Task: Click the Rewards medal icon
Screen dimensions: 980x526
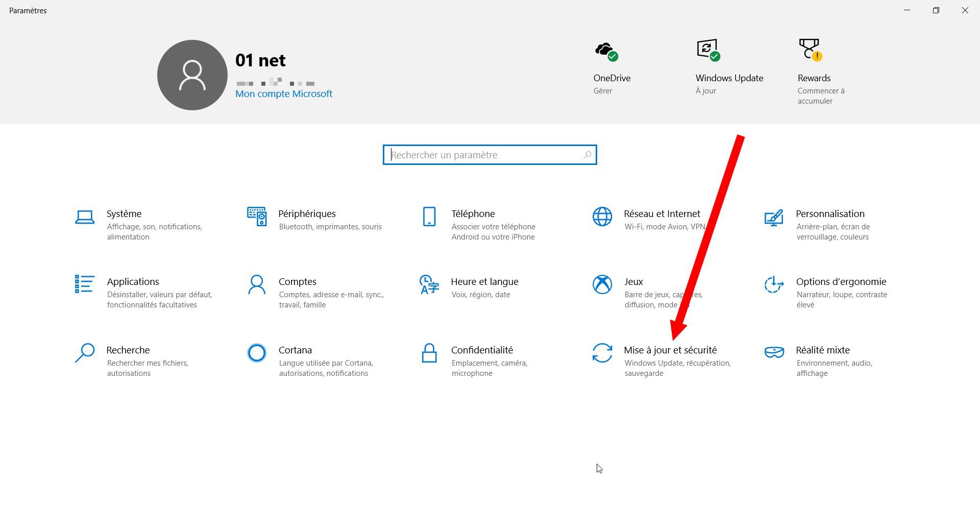Action: 811,50
